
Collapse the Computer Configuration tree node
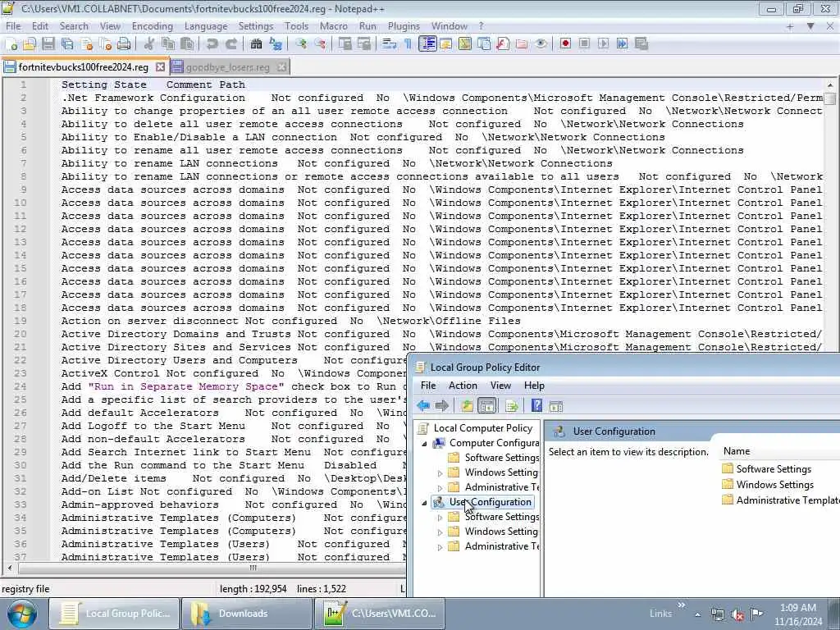coord(424,443)
